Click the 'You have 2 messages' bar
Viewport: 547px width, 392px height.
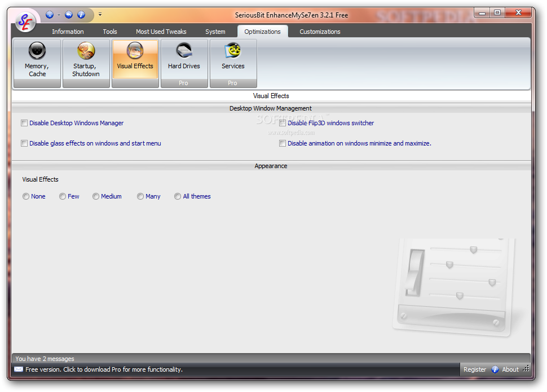point(271,359)
